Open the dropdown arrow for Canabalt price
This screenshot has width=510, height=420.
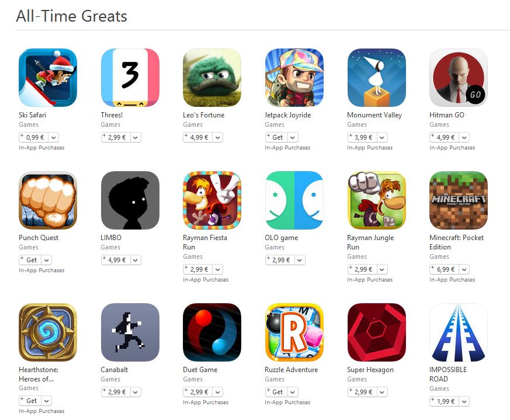click(x=136, y=393)
